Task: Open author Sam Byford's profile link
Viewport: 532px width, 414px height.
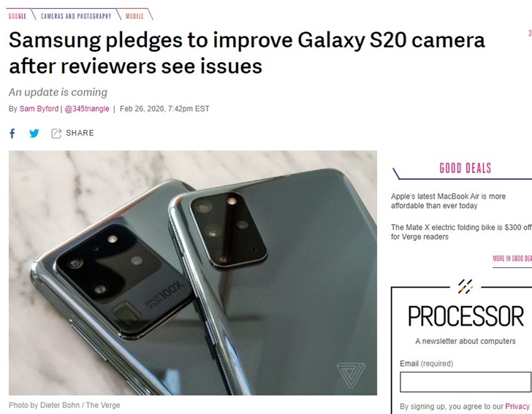Action: [39, 109]
